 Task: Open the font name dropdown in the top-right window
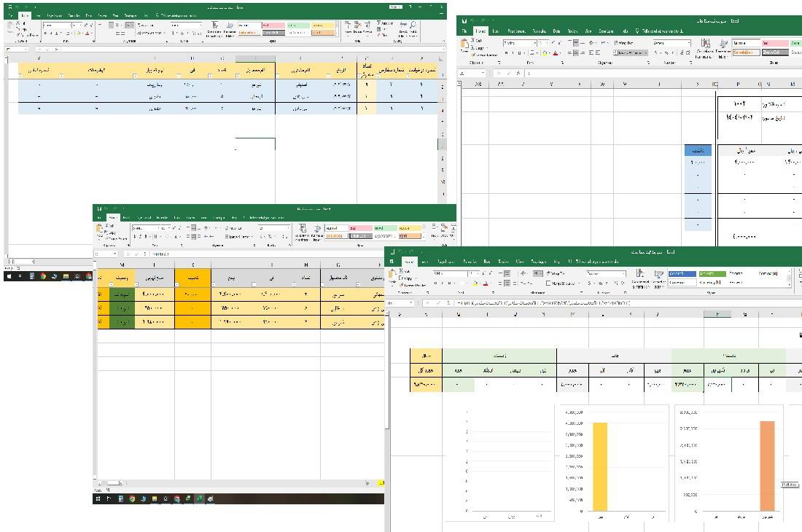pos(534,43)
